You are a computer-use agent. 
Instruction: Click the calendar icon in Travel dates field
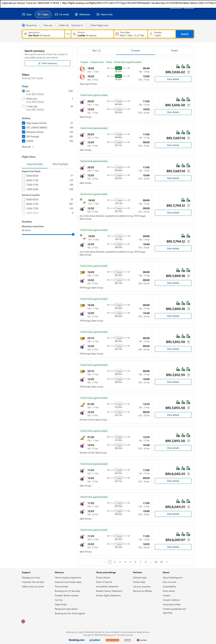click(117, 34)
